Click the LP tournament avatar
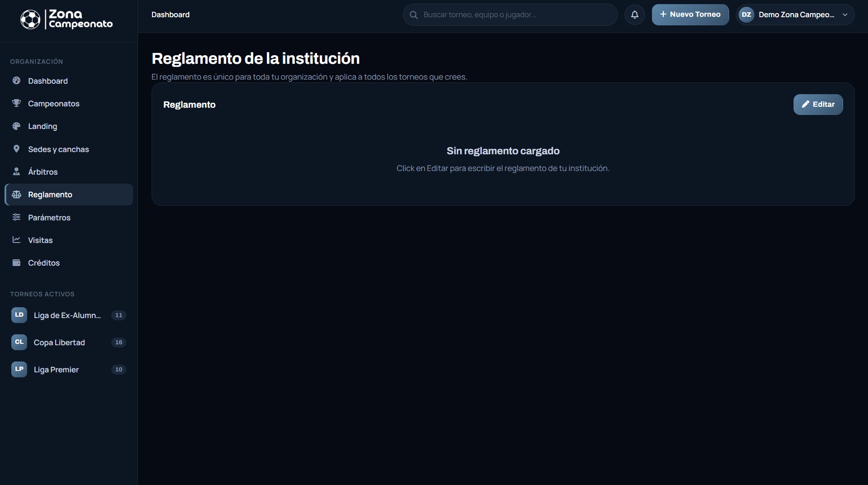Screen dimensions: 868x485 [19, 369]
